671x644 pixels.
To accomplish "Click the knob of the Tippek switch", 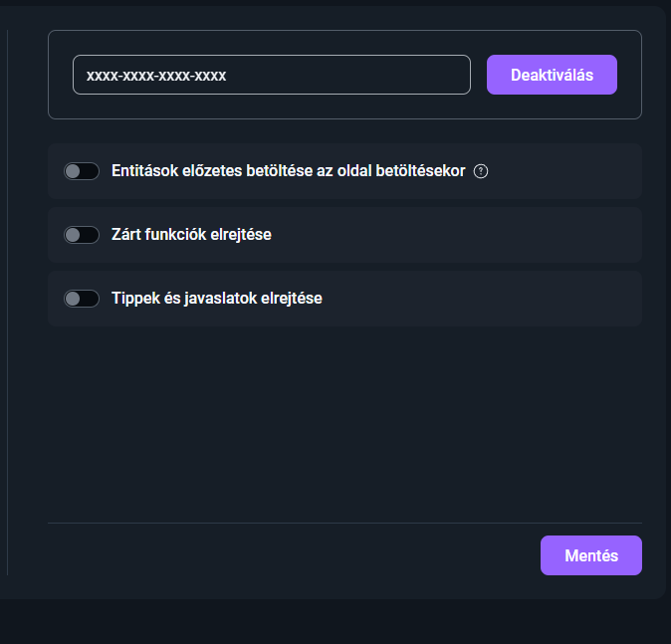I will point(73,299).
